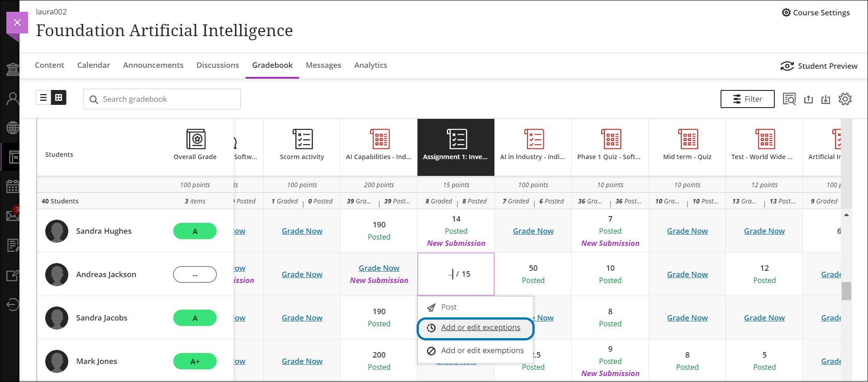Viewport: 868px width, 382px height.
Task: Open gradebook settings gear icon
Action: (845, 99)
